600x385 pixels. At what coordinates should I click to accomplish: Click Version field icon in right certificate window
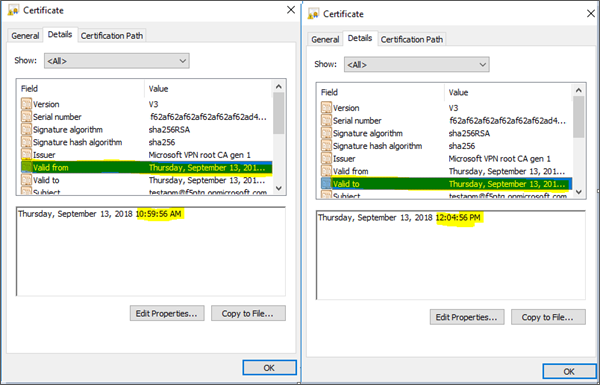pyautogui.click(x=326, y=108)
